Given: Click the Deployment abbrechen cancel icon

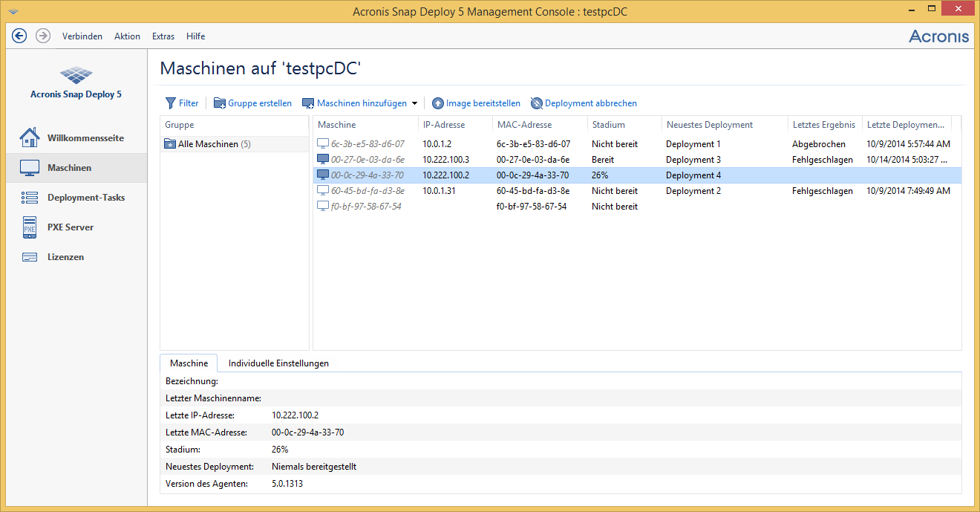Looking at the screenshot, I should pos(537,103).
